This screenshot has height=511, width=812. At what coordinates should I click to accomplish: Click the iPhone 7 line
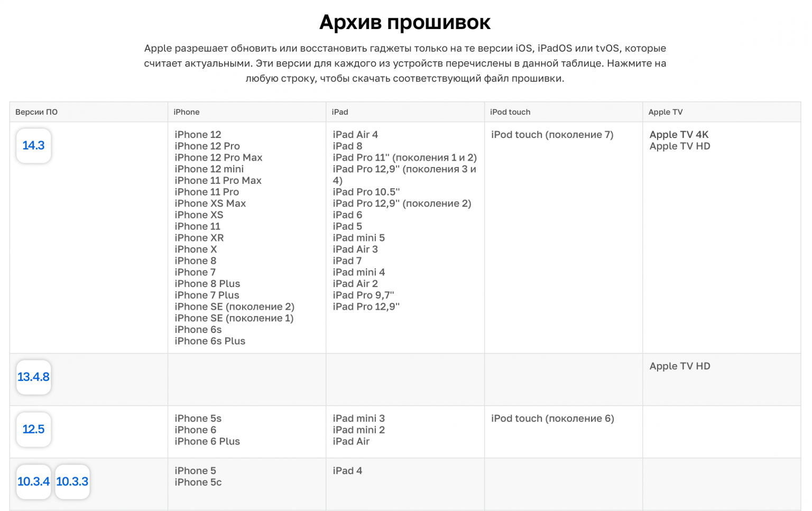(195, 272)
